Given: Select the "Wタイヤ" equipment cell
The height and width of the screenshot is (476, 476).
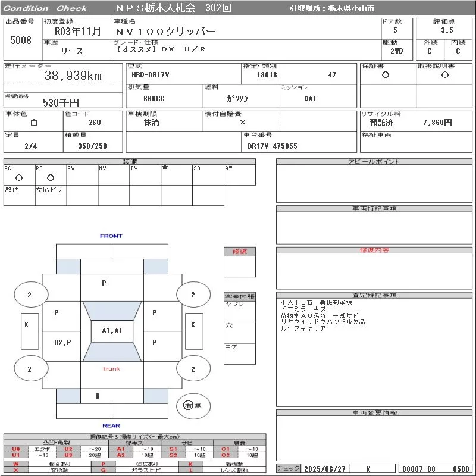Looking at the screenshot, I should pos(19,196).
